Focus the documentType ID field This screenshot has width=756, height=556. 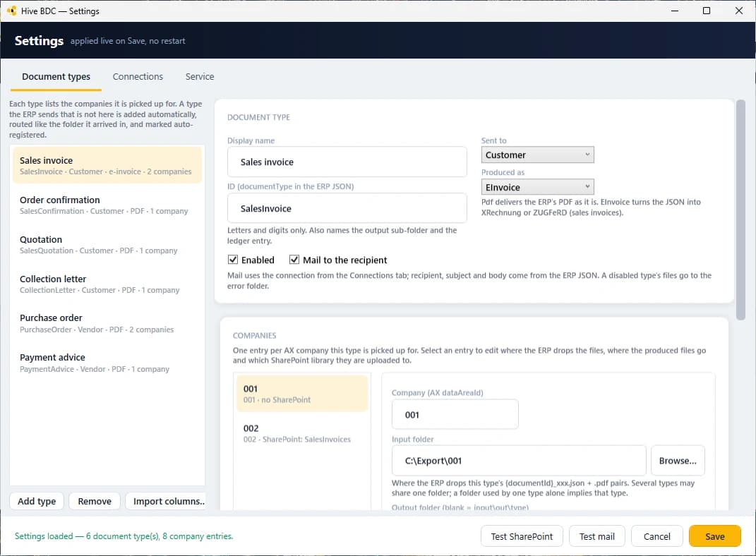tap(347, 208)
